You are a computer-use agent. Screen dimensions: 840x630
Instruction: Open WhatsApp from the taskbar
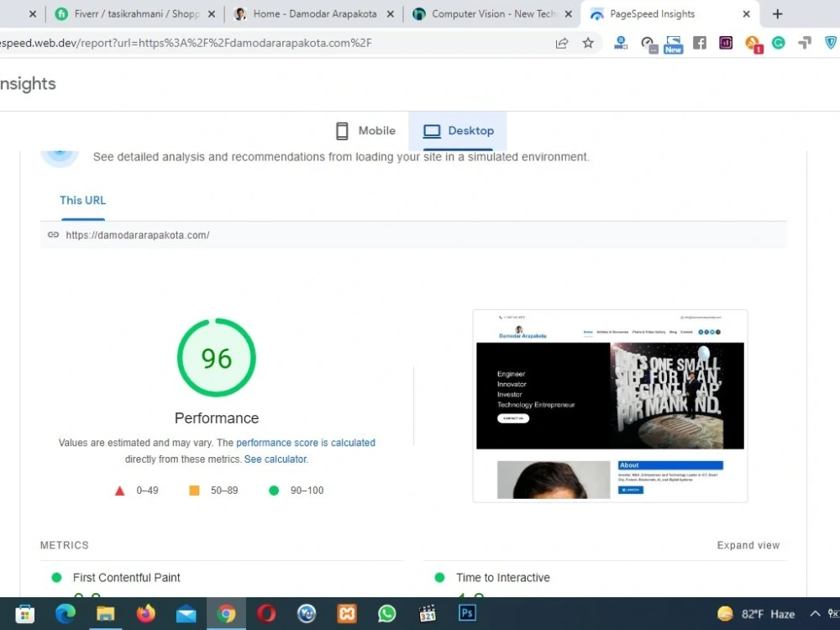tap(386, 614)
